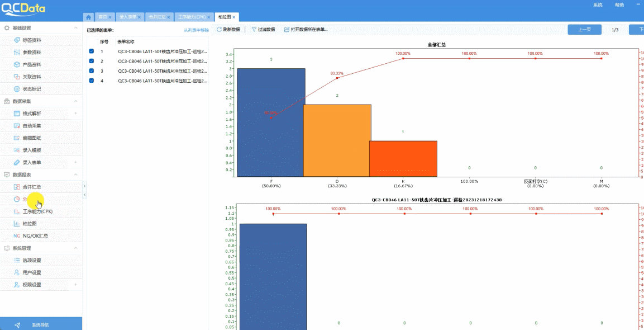Screen dimensions: 644x330
Task: Uncheck the checkbox for form row 1
Action: pos(92,51)
